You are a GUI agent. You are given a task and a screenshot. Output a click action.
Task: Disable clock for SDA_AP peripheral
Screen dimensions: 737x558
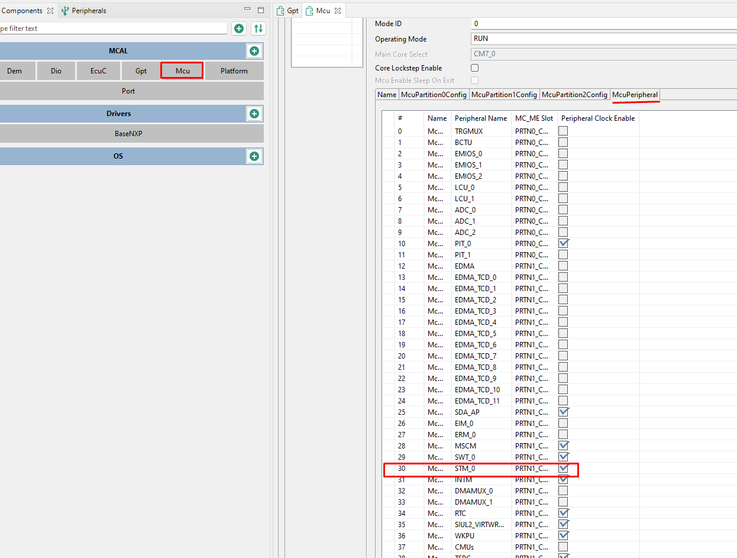click(563, 412)
